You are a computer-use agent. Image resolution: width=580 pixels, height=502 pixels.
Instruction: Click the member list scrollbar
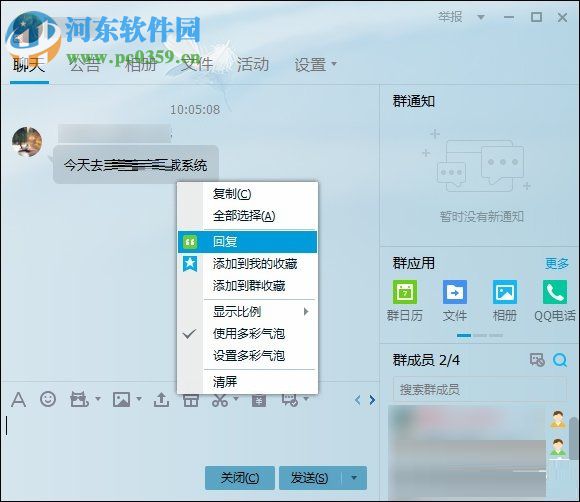(x=574, y=438)
